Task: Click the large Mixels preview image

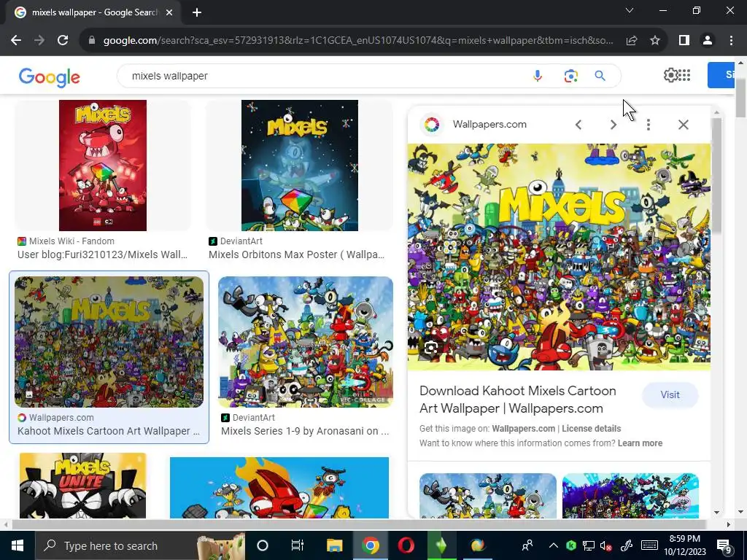Action: point(559,257)
